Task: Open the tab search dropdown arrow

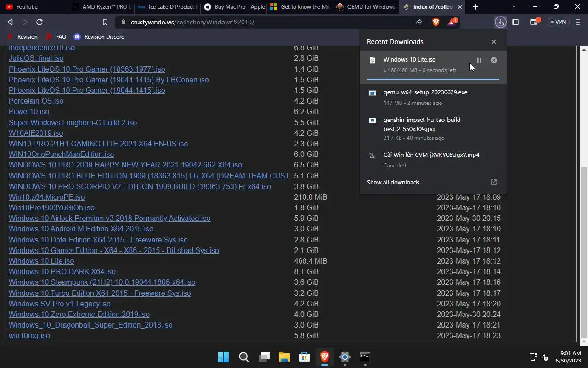Action: click(x=514, y=7)
